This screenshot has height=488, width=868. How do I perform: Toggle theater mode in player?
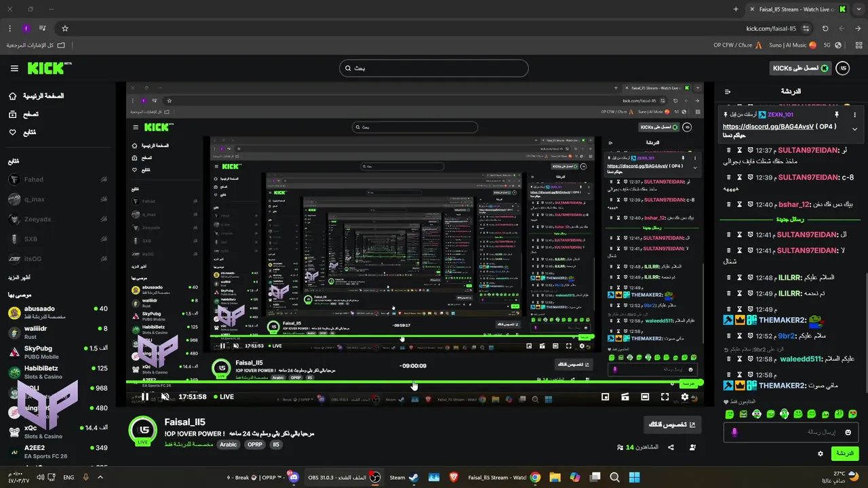coord(645,397)
